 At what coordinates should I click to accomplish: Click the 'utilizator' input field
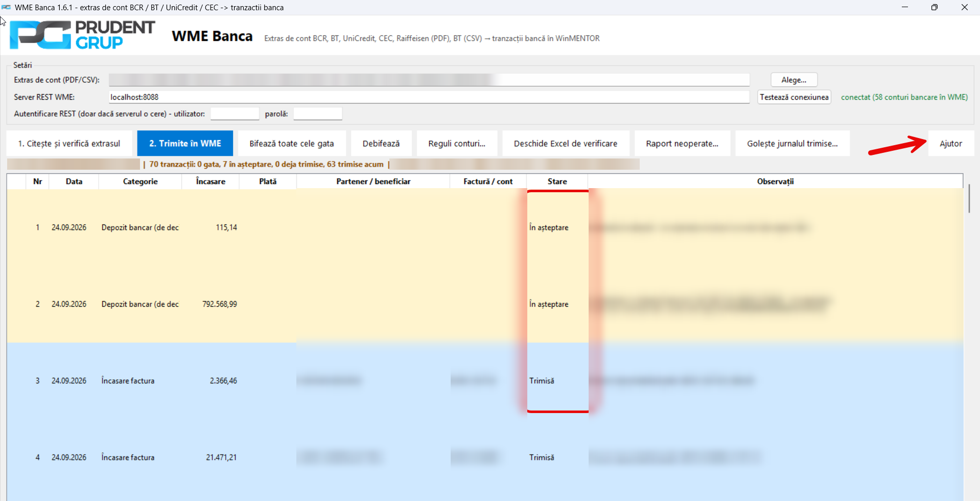pos(235,113)
